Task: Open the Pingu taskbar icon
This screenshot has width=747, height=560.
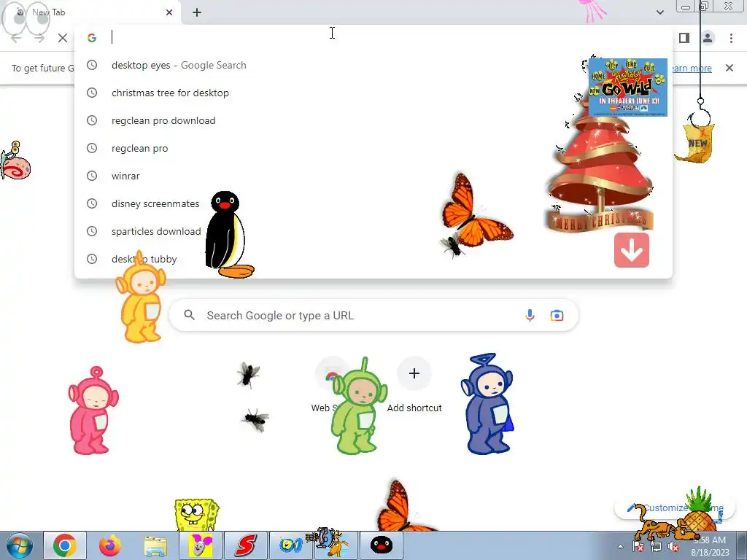Action: pos(381,545)
